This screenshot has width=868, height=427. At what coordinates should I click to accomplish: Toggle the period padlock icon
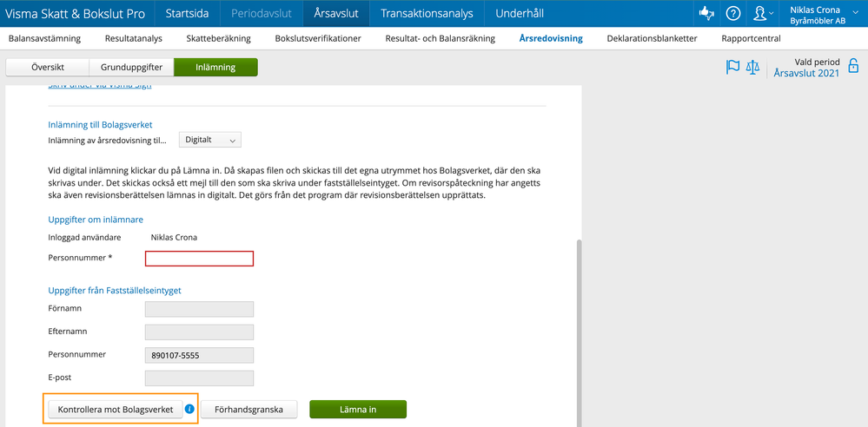(x=853, y=67)
